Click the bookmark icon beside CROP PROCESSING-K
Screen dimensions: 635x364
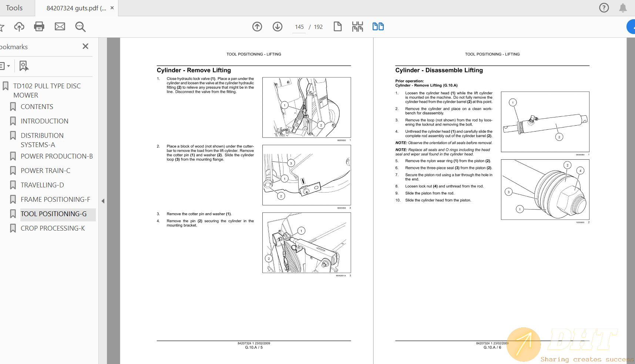point(13,228)
